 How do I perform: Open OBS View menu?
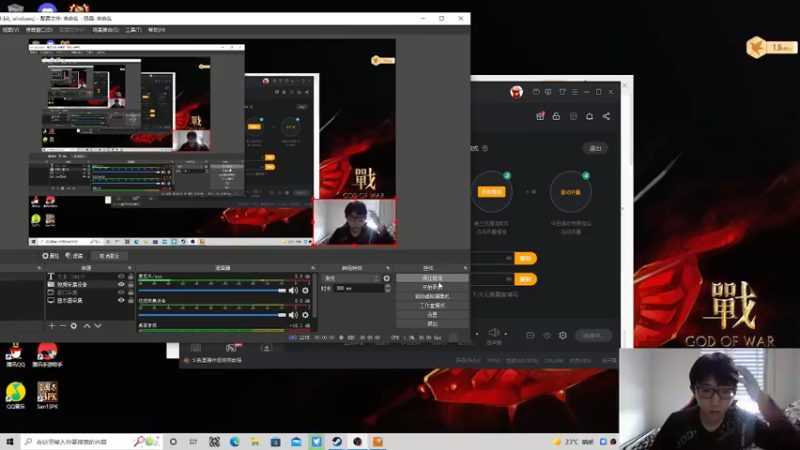click(10, 30)
